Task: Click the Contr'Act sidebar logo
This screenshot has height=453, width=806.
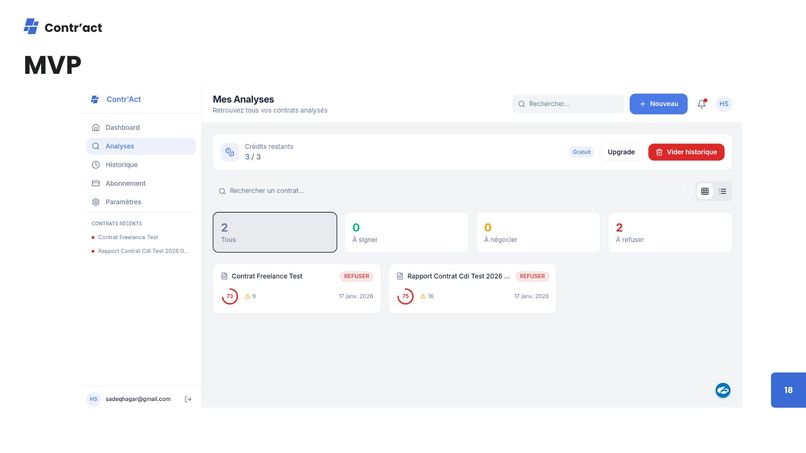Action: 116,99
